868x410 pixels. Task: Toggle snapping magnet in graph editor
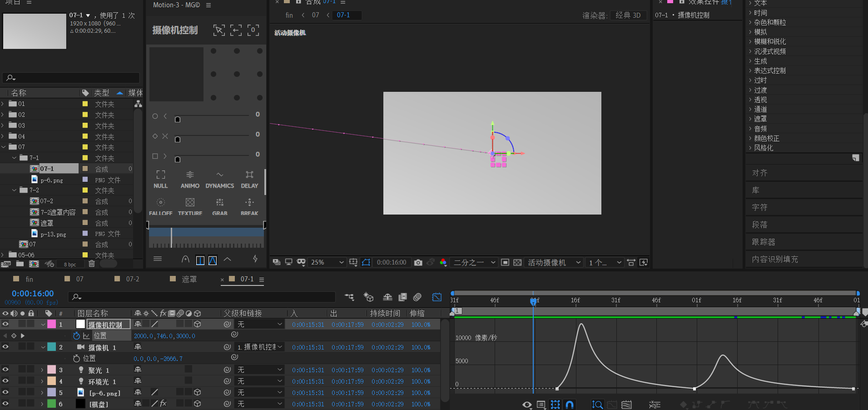pos(570,405)
